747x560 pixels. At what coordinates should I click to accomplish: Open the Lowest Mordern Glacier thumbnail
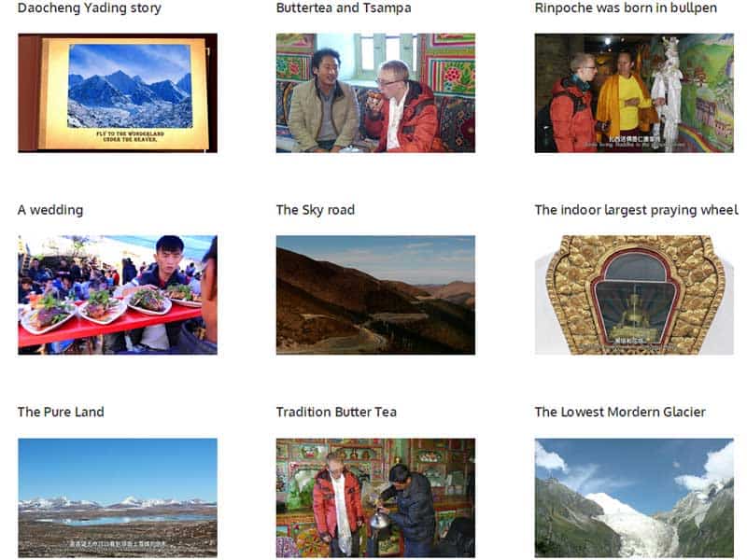coord(634,497)
